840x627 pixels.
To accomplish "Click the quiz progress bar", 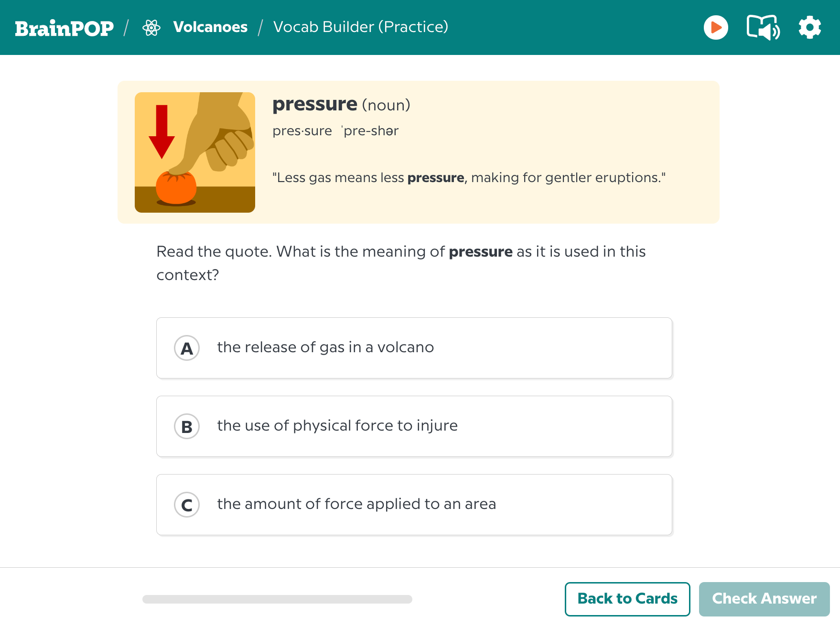I will [x=277, y=599].
